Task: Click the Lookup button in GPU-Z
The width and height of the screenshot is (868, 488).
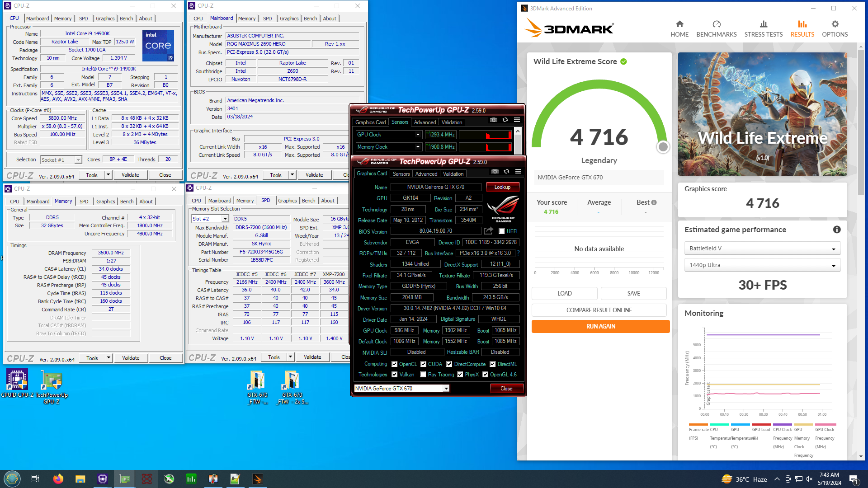Action: (x=502, y=187)
